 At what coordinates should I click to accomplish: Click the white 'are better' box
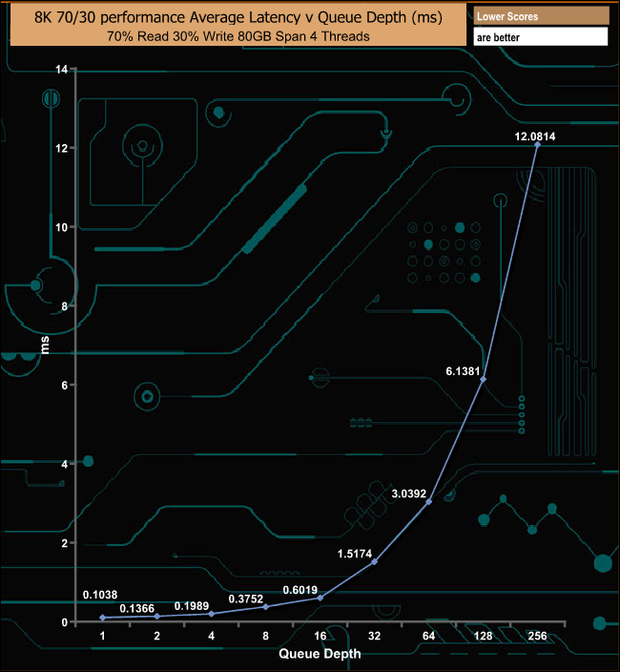(540, 37)
